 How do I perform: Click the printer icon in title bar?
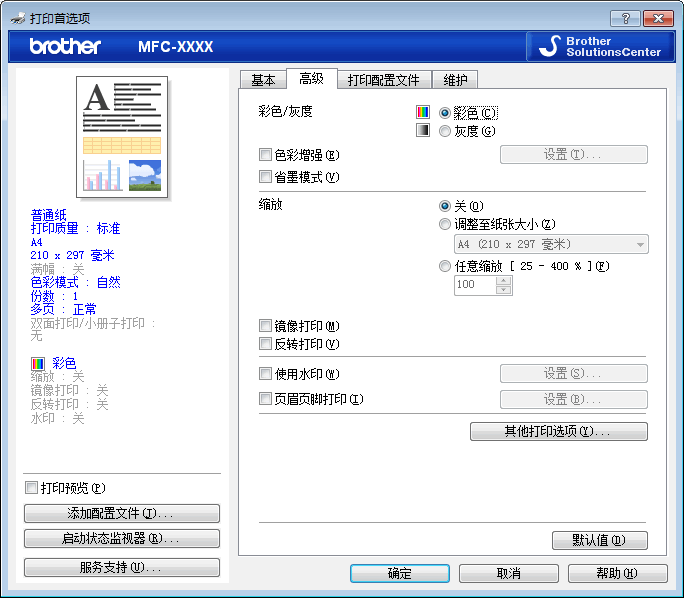pyautogui.click(x=19, y=17)
